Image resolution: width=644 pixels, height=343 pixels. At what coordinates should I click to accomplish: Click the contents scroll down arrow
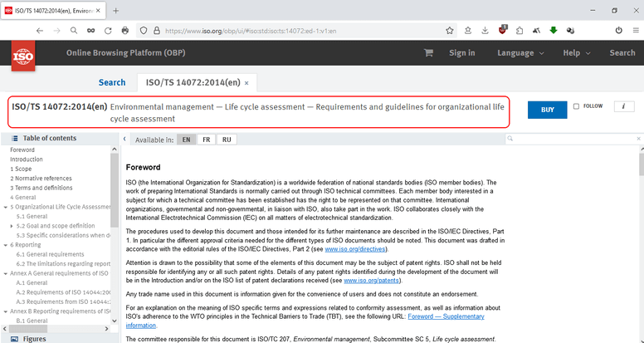point(115,321)
